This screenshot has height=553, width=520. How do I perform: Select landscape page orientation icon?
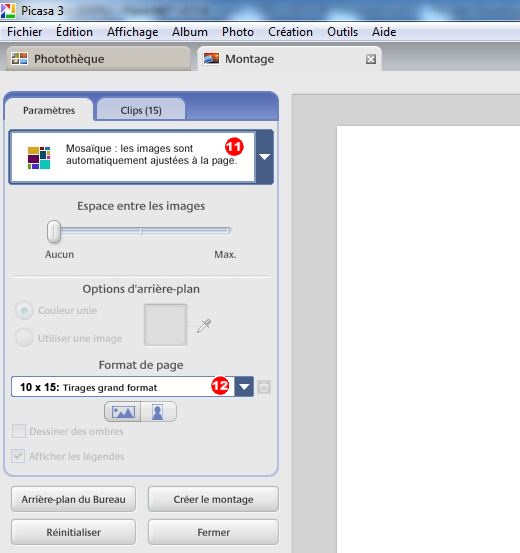(x=123, y=412)
